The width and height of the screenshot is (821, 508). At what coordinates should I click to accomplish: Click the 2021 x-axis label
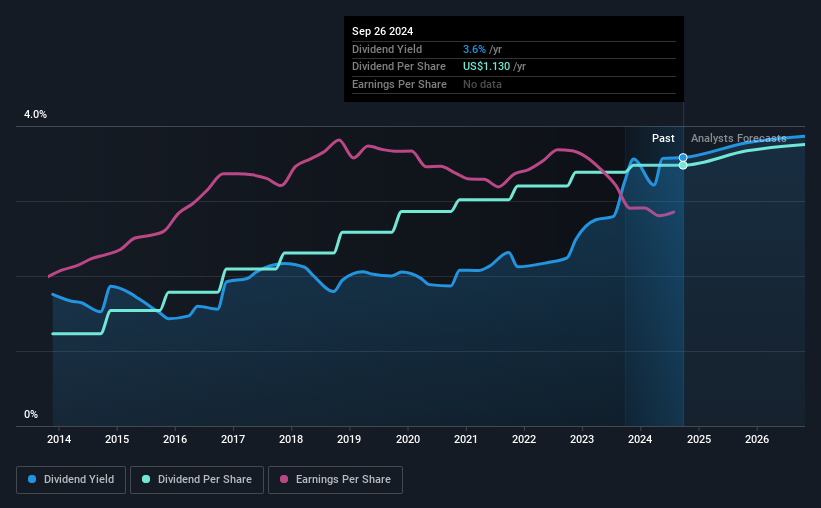tap(465, 439)
